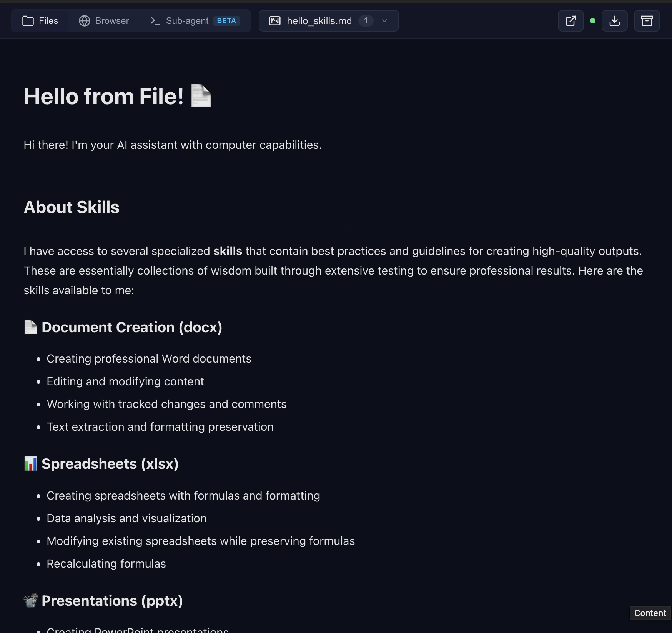The image size is (672, 633).
Task: Select the Sub-agent terminal icon
Action: tap(155, 21)
